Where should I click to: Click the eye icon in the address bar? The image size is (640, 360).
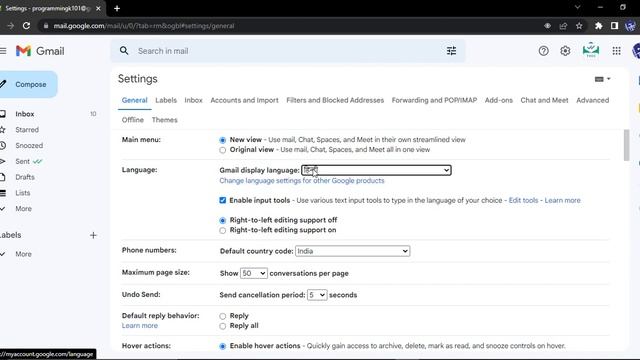coord(547,26)
